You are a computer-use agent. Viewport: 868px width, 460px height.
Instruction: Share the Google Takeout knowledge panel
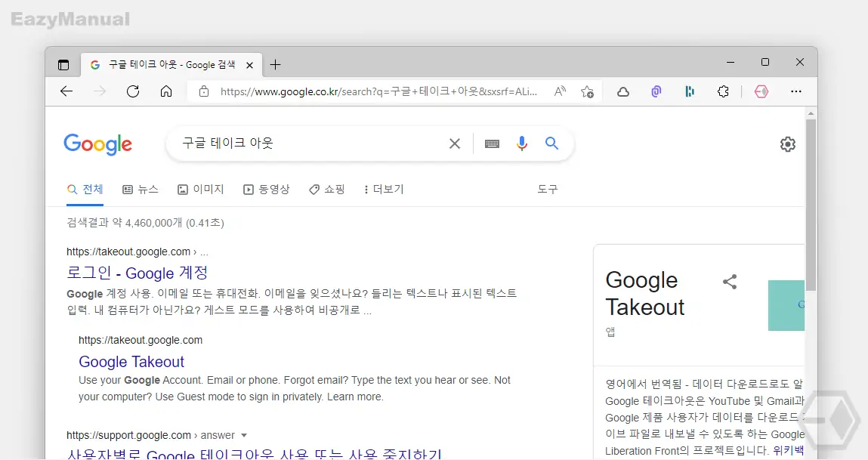pos(730,282)
